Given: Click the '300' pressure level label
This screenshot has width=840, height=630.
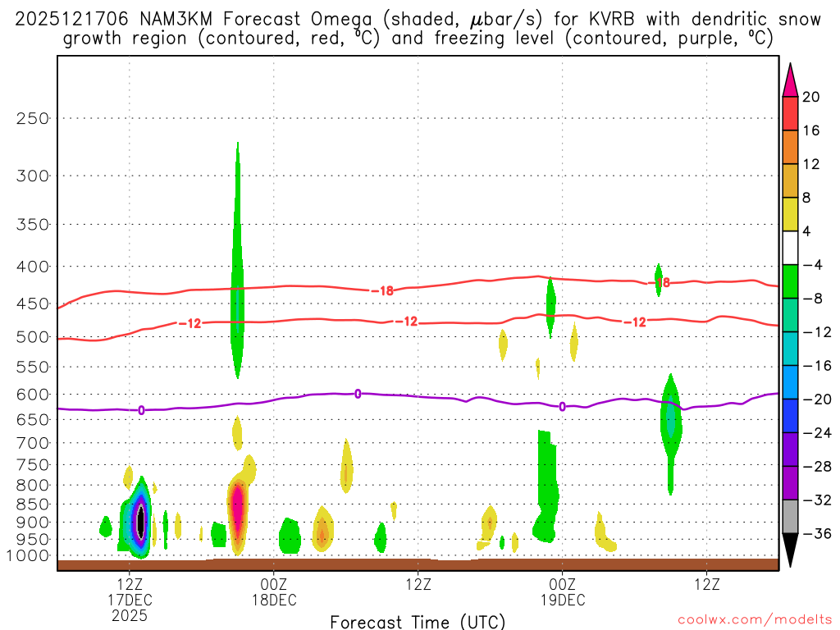Looking at the screenshot, I should pos(33,176).
